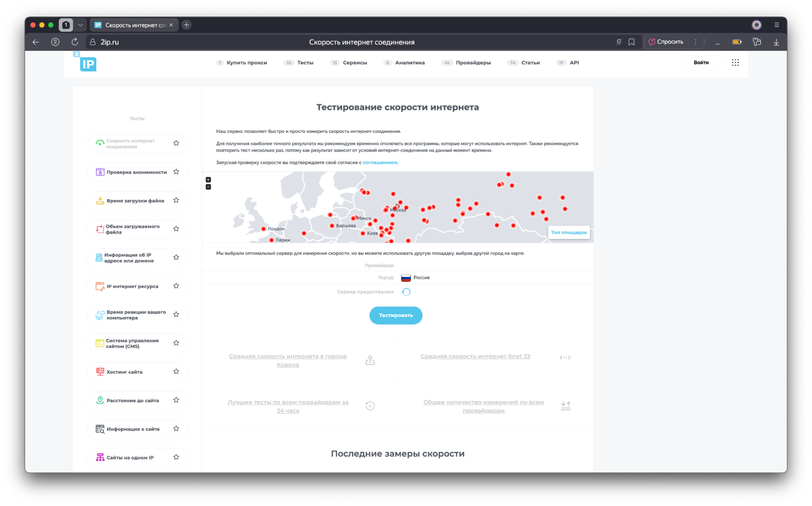The image size is (812, 506).
Task: Open the Провайдеры navigation item
Action: [473, 63]
